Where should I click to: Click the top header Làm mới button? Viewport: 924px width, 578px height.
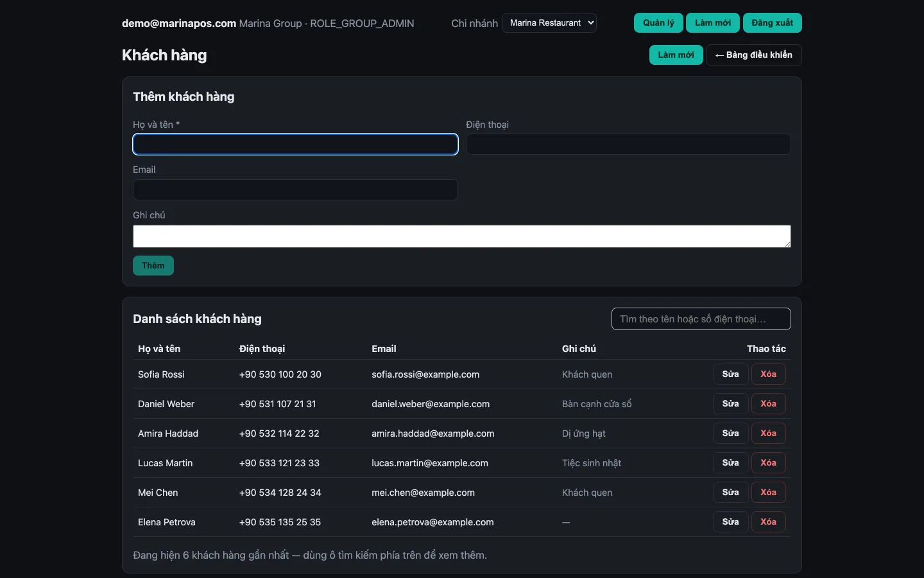(713, 23)
